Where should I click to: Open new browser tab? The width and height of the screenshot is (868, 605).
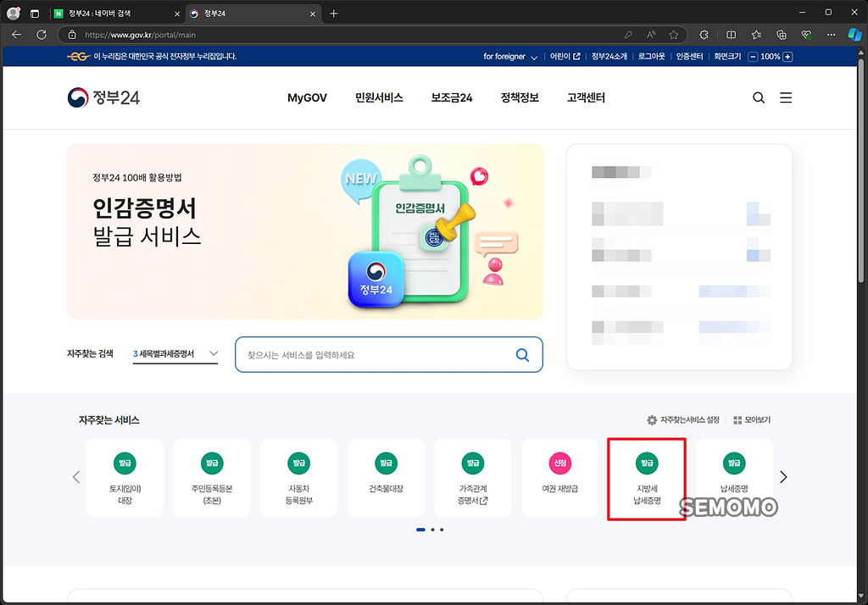click(x=333, y=14)
